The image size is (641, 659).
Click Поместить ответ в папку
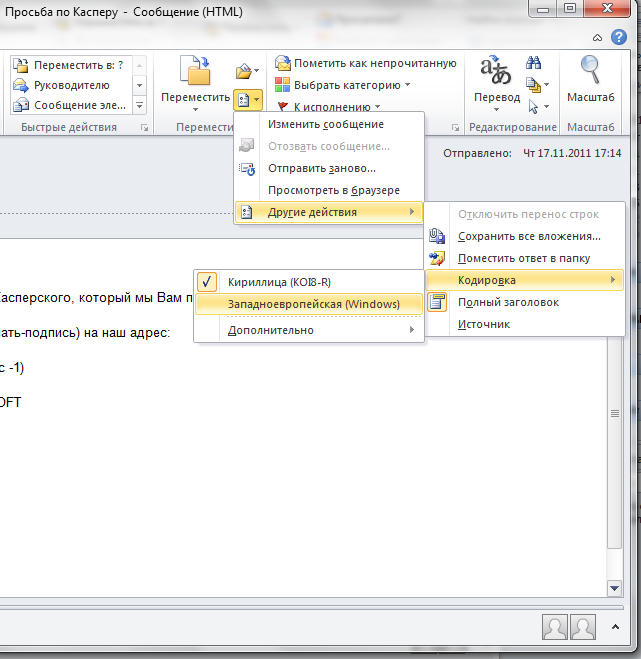[523, 258]
